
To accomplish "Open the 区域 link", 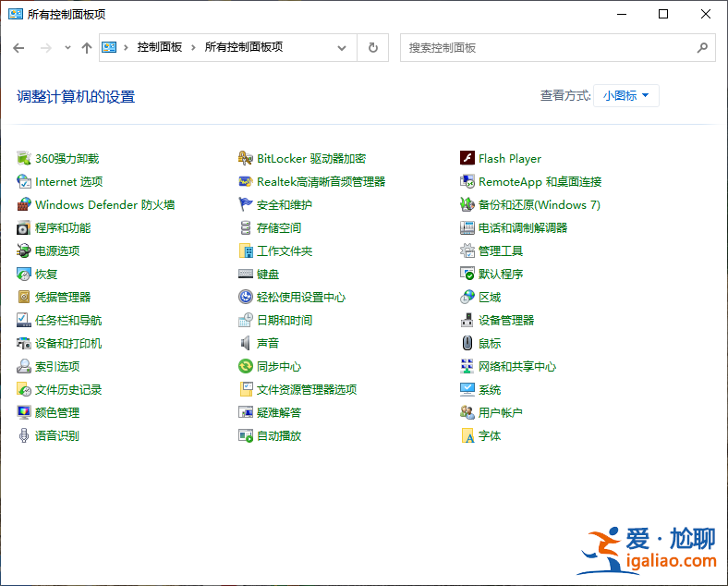I will point(490,298).
